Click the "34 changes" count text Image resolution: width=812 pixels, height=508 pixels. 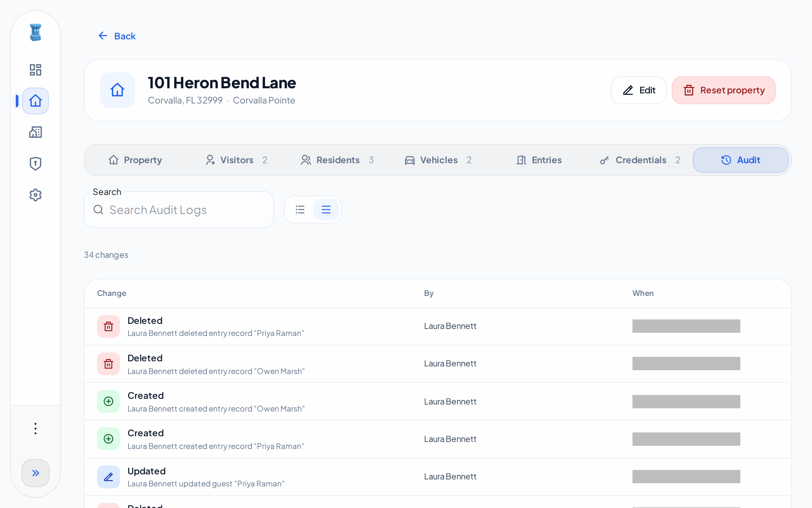click(x=106, y=255)
